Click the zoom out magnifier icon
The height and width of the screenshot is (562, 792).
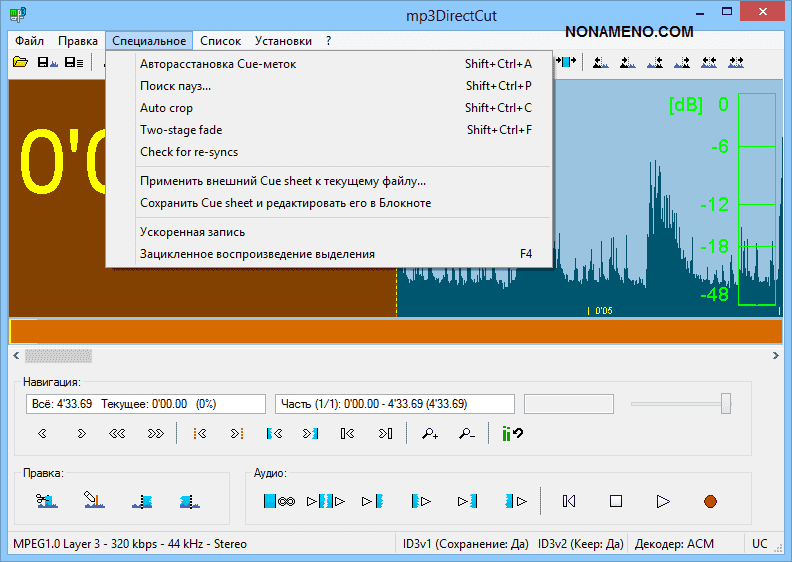point(467,433)
